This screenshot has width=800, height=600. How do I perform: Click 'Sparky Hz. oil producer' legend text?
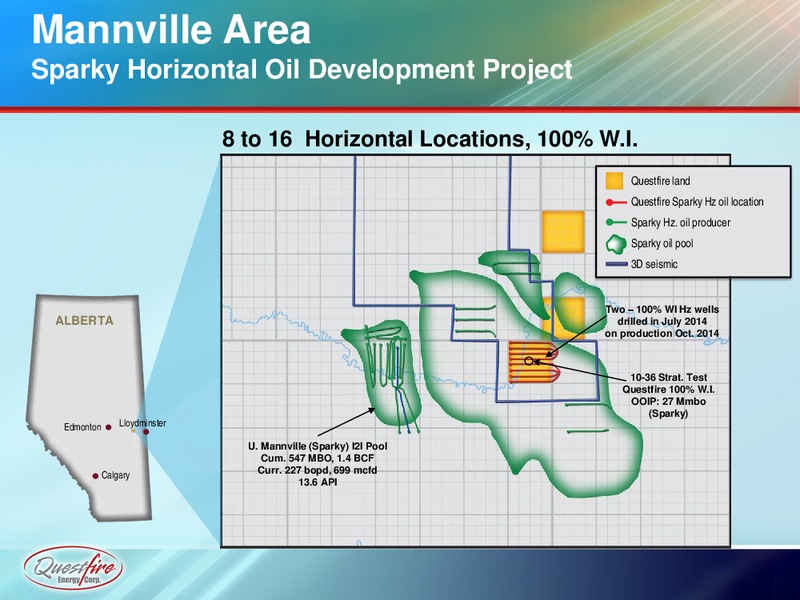coord(680,222)
